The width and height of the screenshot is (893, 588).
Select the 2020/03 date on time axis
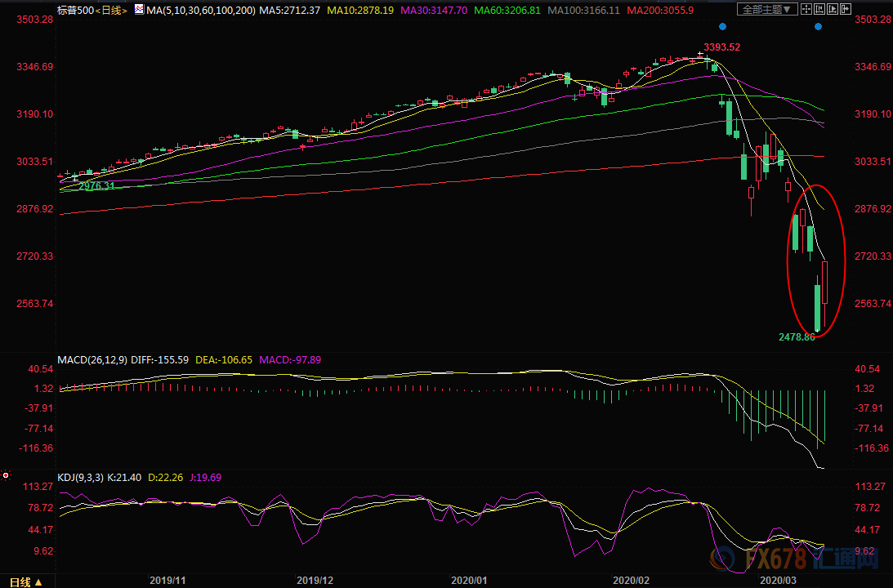coord(778,581)
